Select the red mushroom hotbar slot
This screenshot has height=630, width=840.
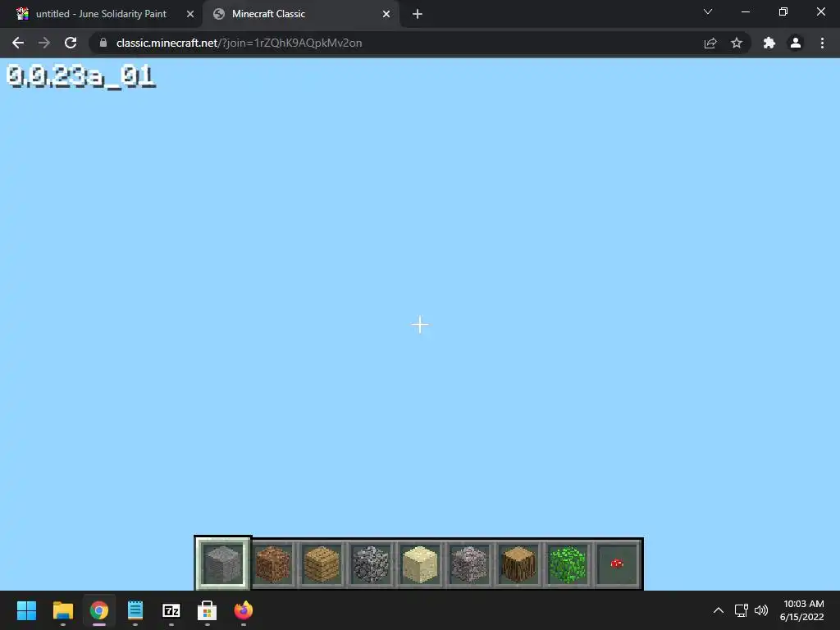[617, 564]
